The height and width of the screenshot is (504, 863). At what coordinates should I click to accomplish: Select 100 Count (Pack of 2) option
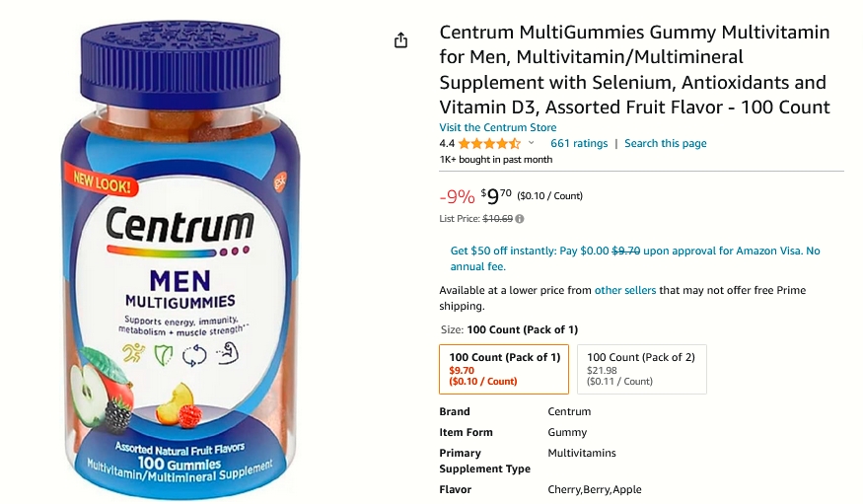click(x=642, y=369)
